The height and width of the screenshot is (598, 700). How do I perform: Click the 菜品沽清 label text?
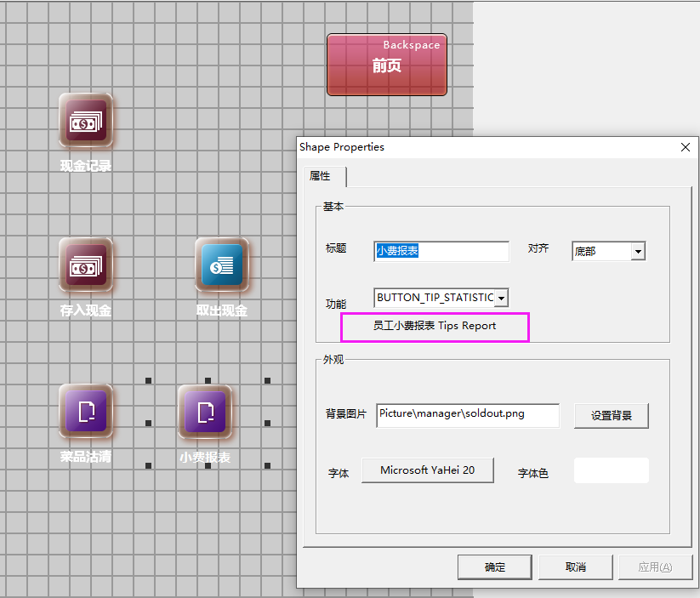[86, 457]
